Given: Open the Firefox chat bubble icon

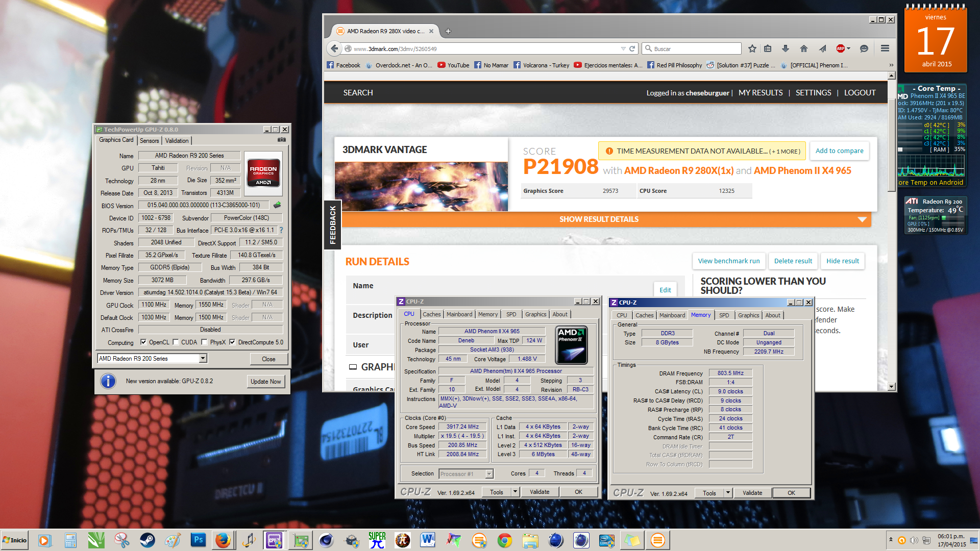Looking at the screenshot, I should coord(864,49).
